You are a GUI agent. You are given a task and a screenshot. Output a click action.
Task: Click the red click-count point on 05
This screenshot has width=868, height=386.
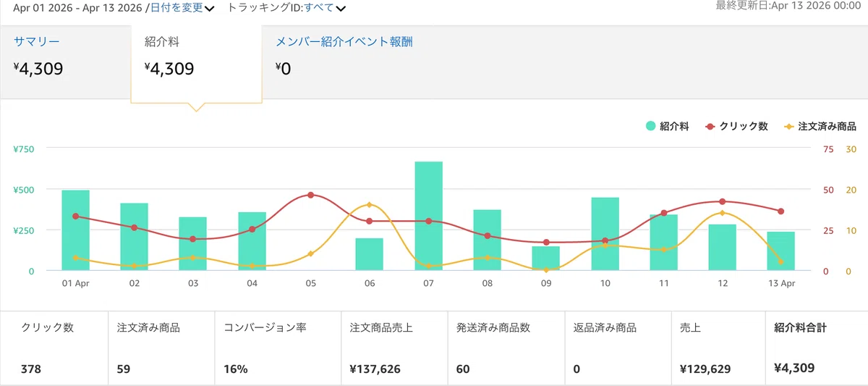pos(310,195)
